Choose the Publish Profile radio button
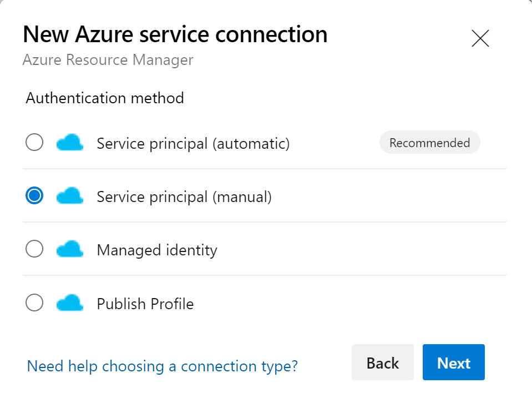This screenshot has height=398, width=532. coord(34,302)
